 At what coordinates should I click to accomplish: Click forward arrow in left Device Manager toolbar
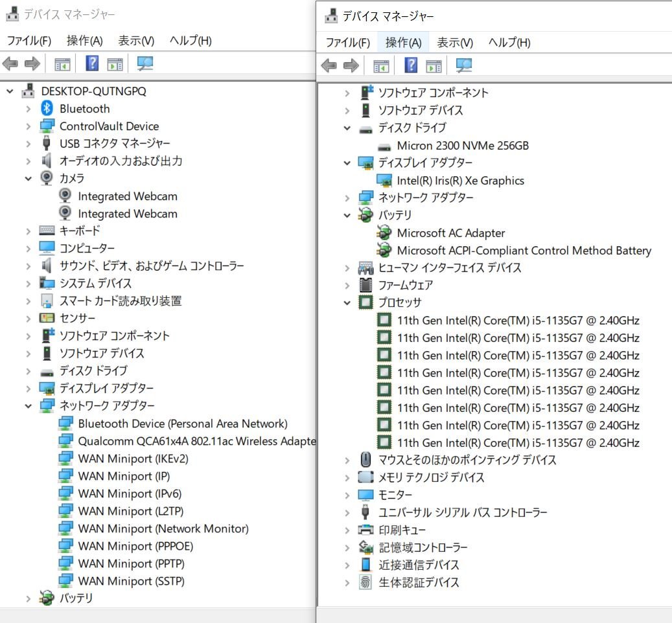[x=32, y=64]
